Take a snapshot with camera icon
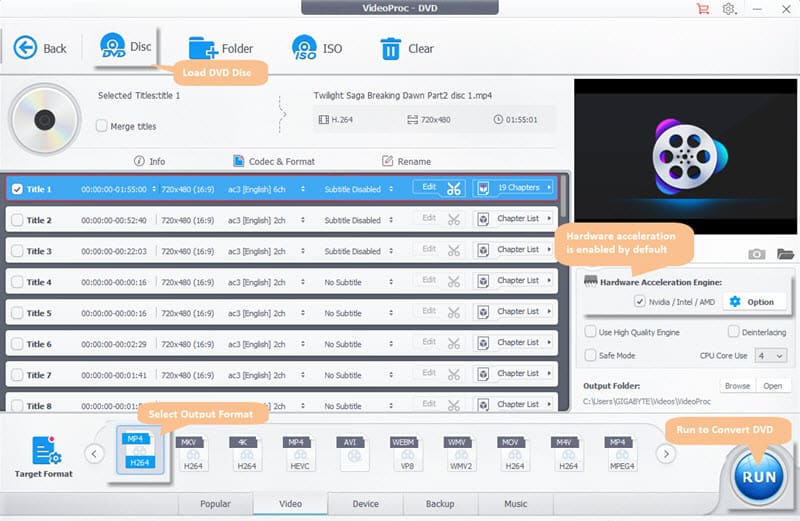This screenshot has height=521, width=800. (x=757, y=254)
